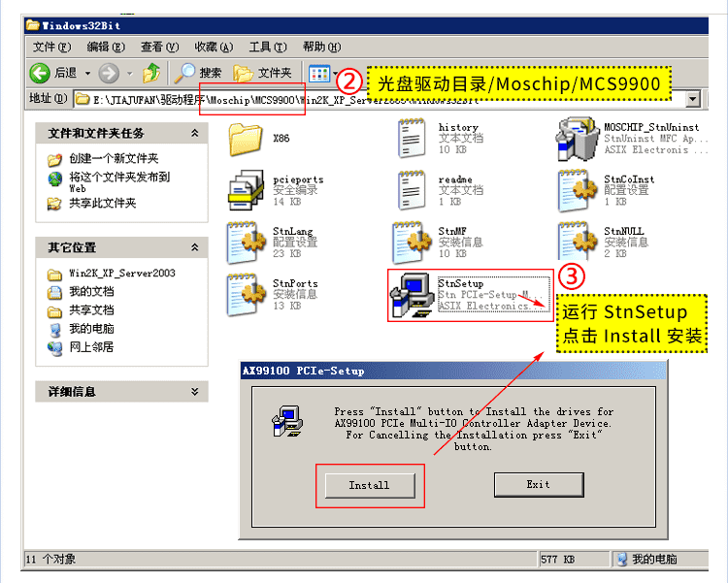
Task: Click My Computer zone in status bar
Action: tap(647, 560)
